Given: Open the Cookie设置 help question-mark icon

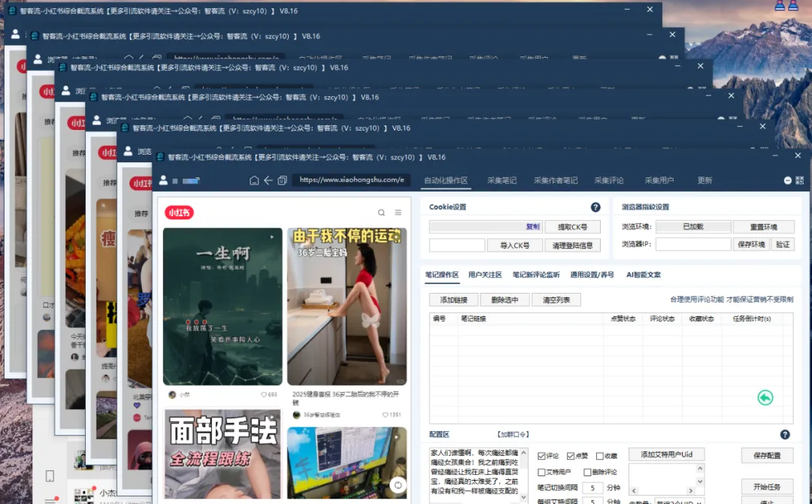Looking at the screenshot, I should coord(595,207).
